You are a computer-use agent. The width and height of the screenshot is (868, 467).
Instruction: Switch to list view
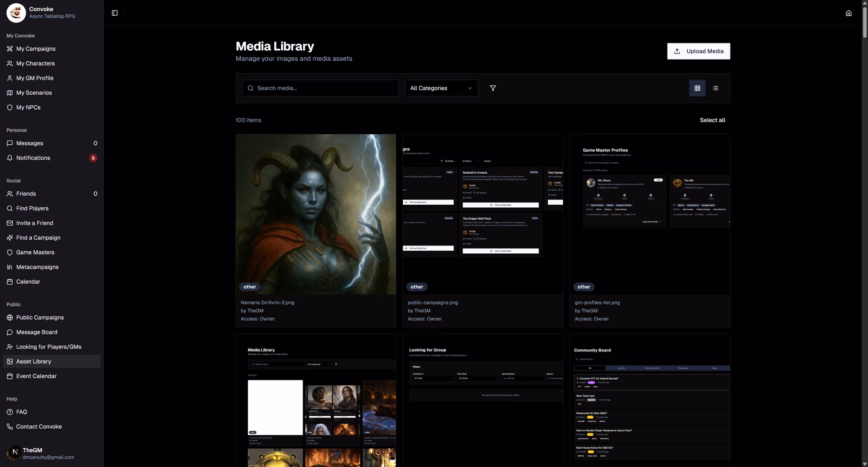tap(716, 88)
